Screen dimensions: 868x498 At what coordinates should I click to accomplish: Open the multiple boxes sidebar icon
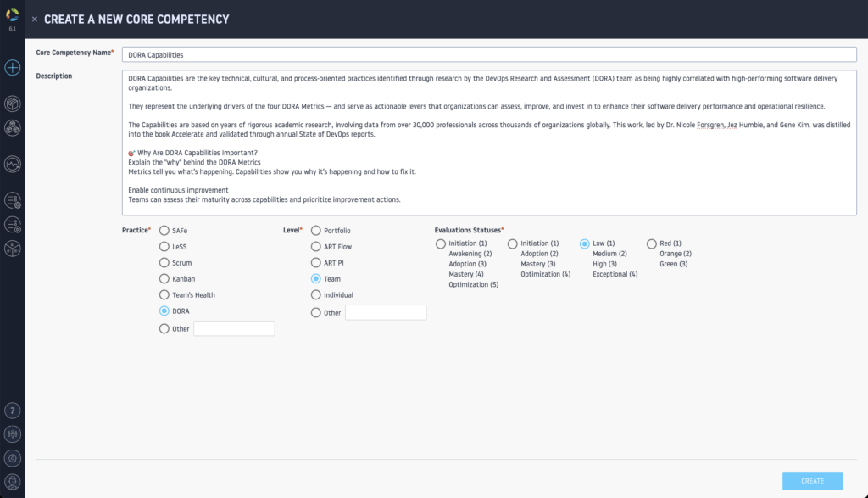(12, 128)
